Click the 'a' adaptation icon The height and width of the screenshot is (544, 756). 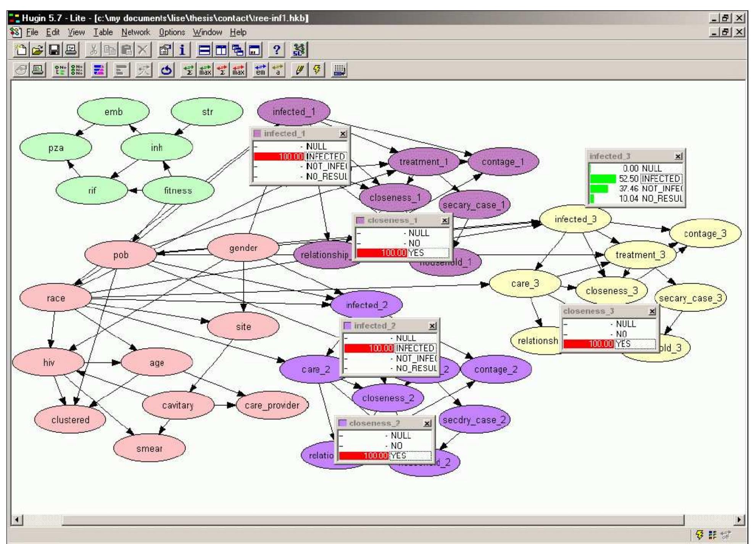(x=277, y=70)
